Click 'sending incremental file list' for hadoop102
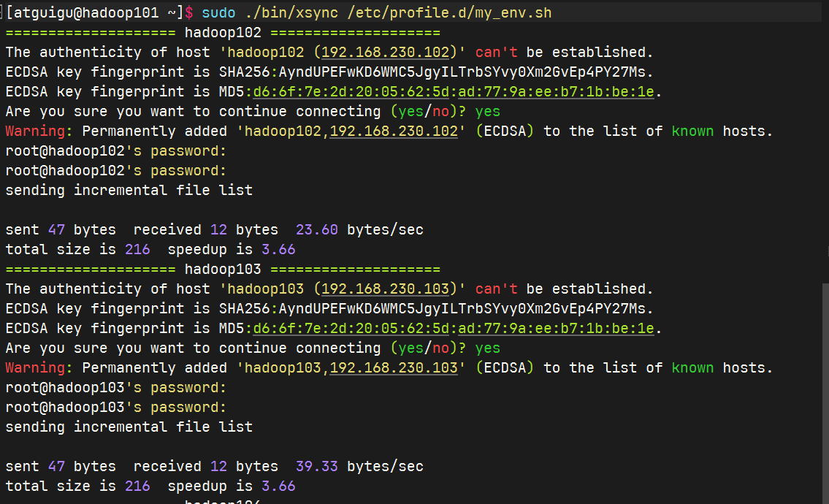 (129, 191)
